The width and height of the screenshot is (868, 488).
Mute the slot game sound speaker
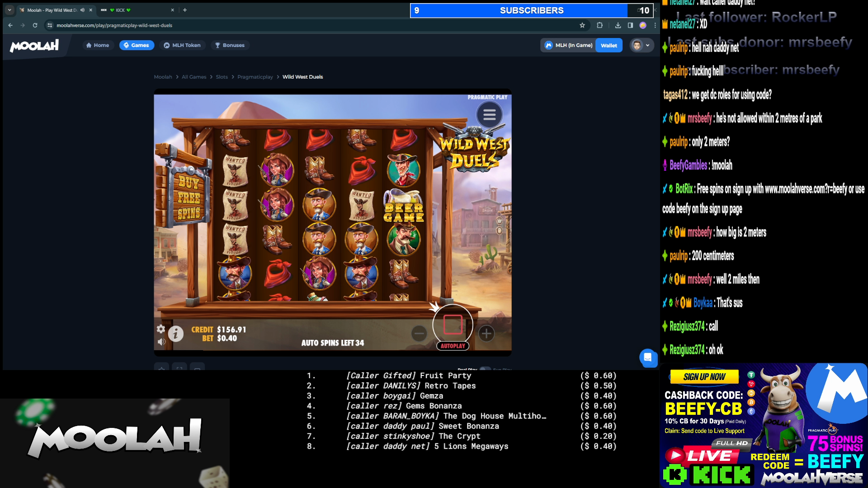(x=161, y=342)
